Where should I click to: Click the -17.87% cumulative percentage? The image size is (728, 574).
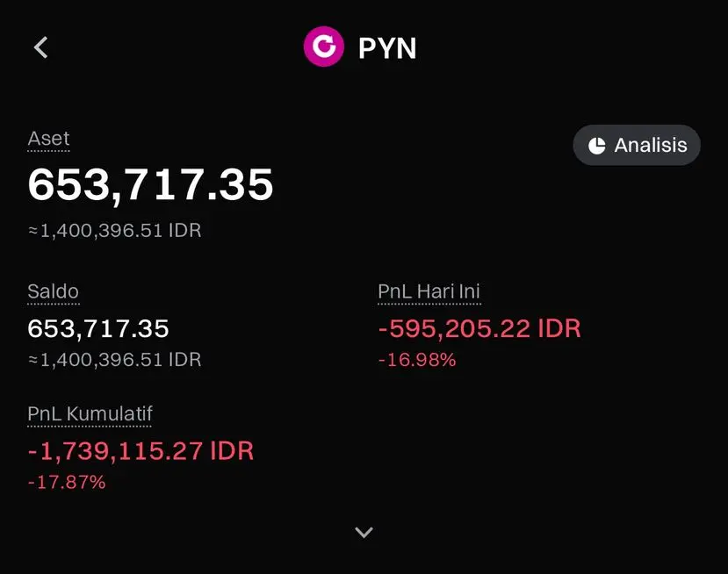click(x=67, y=482)
